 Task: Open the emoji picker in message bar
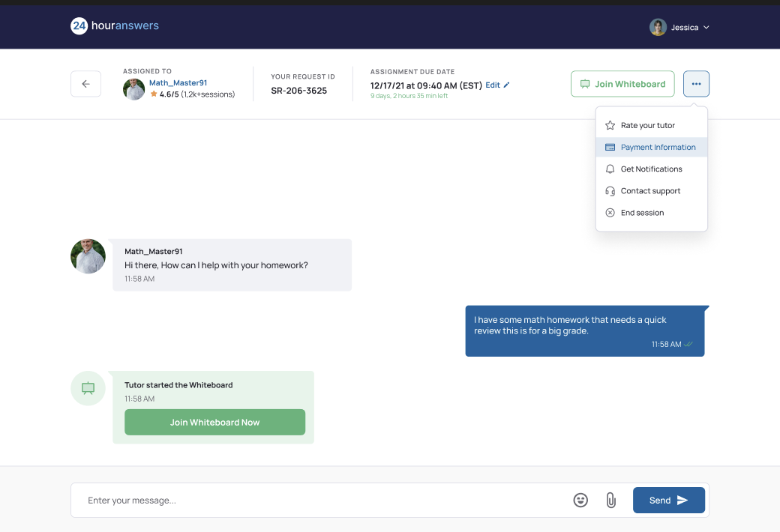coord(580,501)
